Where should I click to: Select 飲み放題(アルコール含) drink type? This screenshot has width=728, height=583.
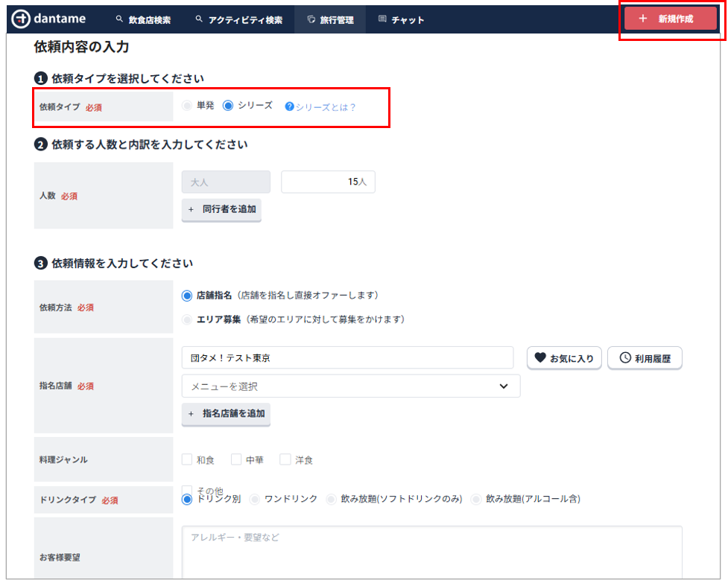point(476,499)
